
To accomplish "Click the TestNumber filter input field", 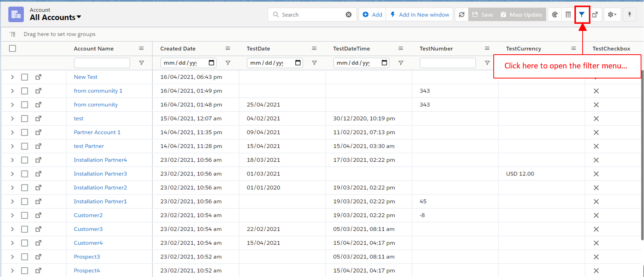I will [448, 63].
